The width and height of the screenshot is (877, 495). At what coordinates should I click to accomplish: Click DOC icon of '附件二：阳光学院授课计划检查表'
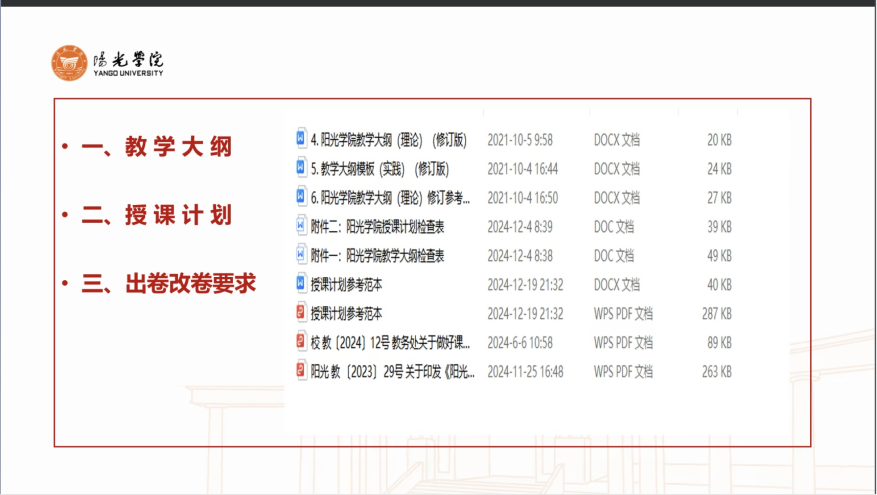coord(301,225)
